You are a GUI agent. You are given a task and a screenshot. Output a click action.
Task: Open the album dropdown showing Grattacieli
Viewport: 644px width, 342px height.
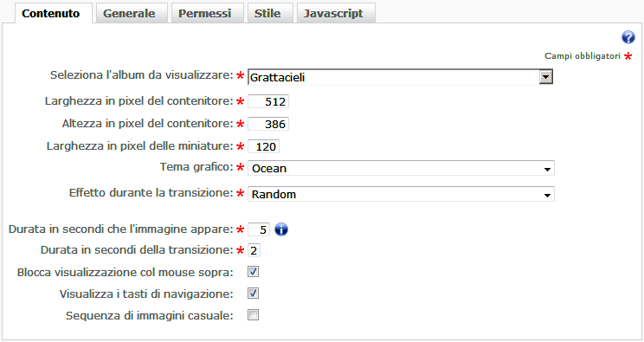click(x=401, y=77)
